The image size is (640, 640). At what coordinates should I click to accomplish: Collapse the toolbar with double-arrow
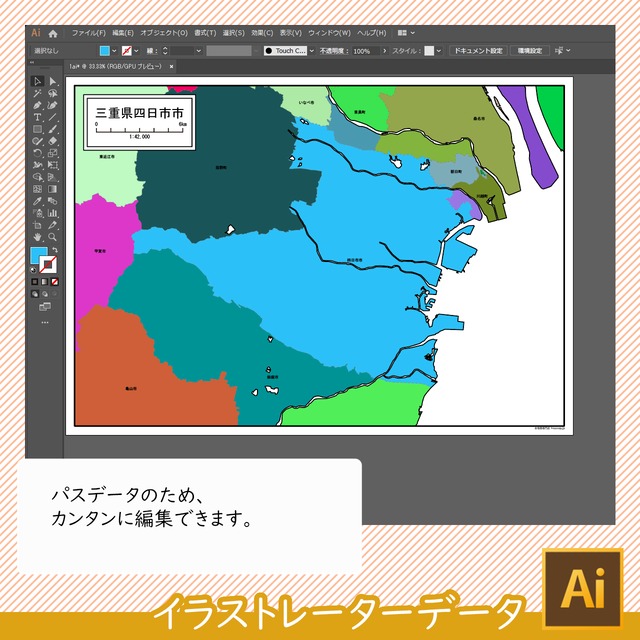[x=32, y=62]
